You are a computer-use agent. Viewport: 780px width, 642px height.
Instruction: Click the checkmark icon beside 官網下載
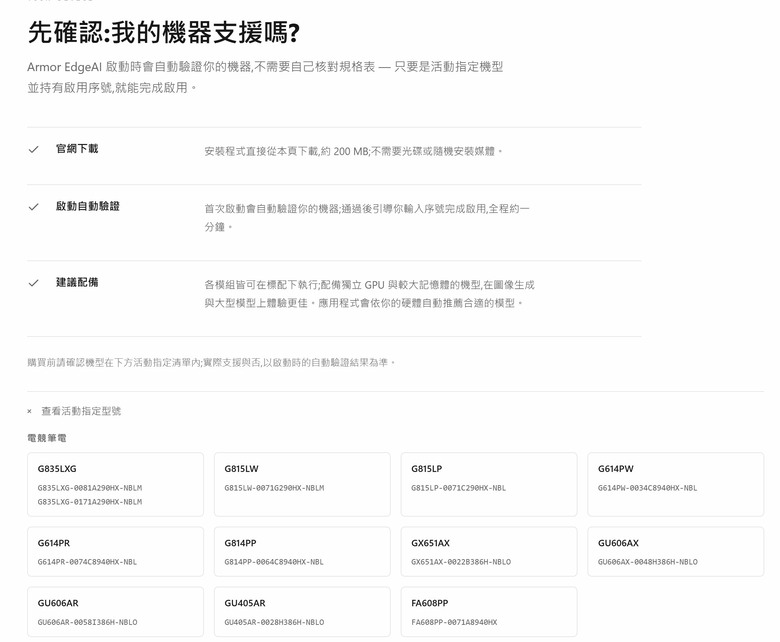[33, 149]
